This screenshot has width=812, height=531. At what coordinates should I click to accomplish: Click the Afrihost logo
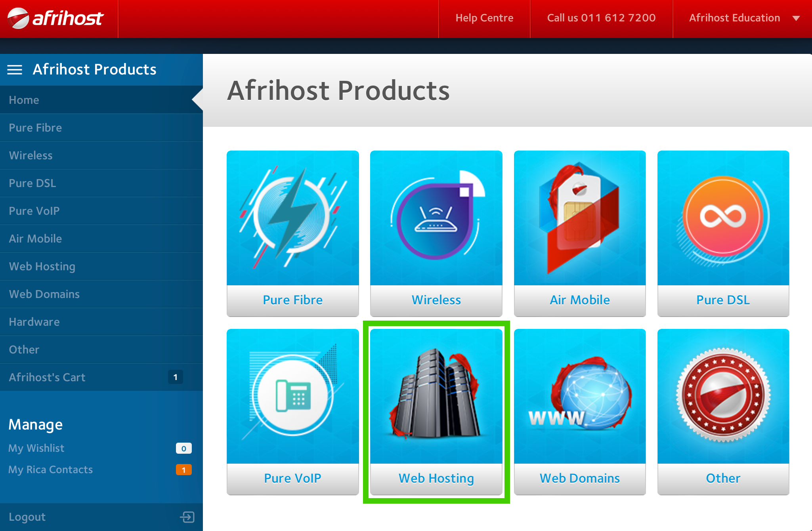coord(55,18)
